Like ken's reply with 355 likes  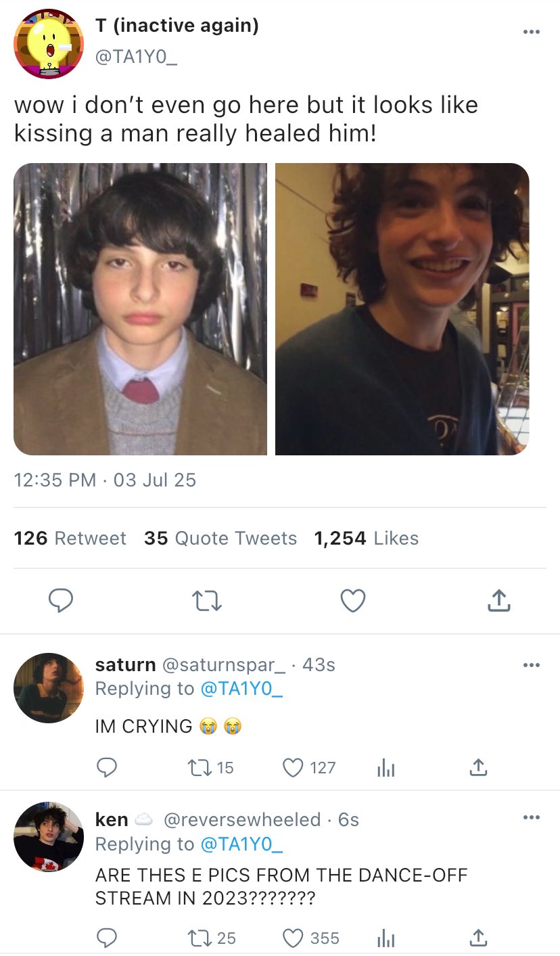point(293,938)
